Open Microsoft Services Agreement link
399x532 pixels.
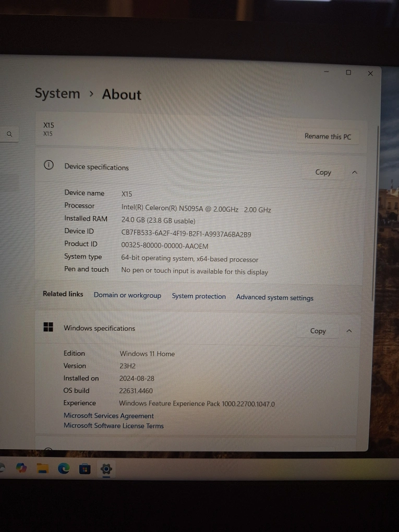108,416
